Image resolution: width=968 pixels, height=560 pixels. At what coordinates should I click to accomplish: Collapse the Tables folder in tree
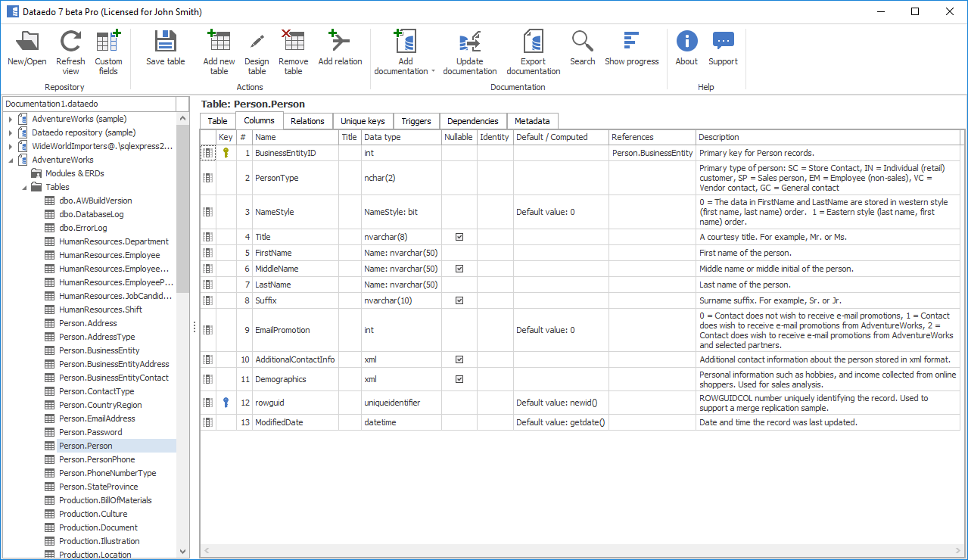tap(24, 187)
